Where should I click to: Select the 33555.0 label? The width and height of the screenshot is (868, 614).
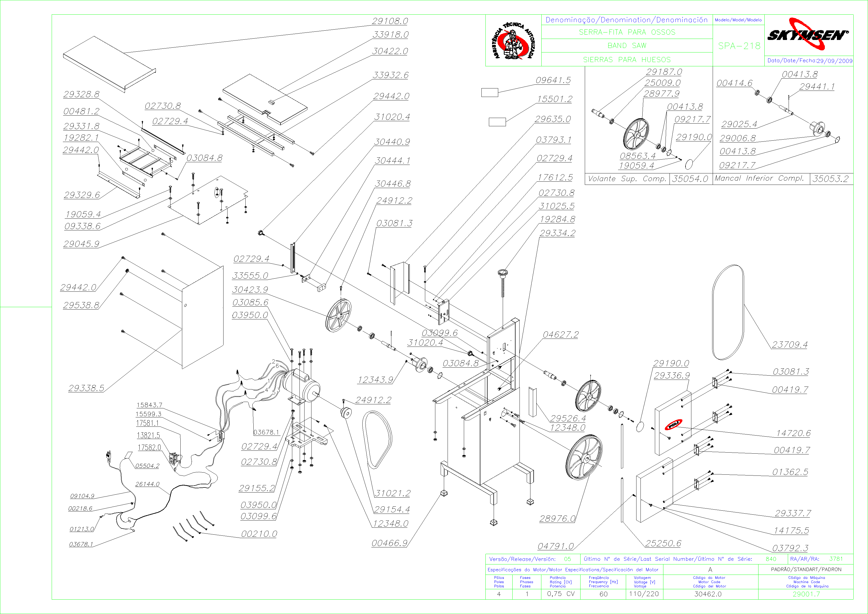point(250,276)
